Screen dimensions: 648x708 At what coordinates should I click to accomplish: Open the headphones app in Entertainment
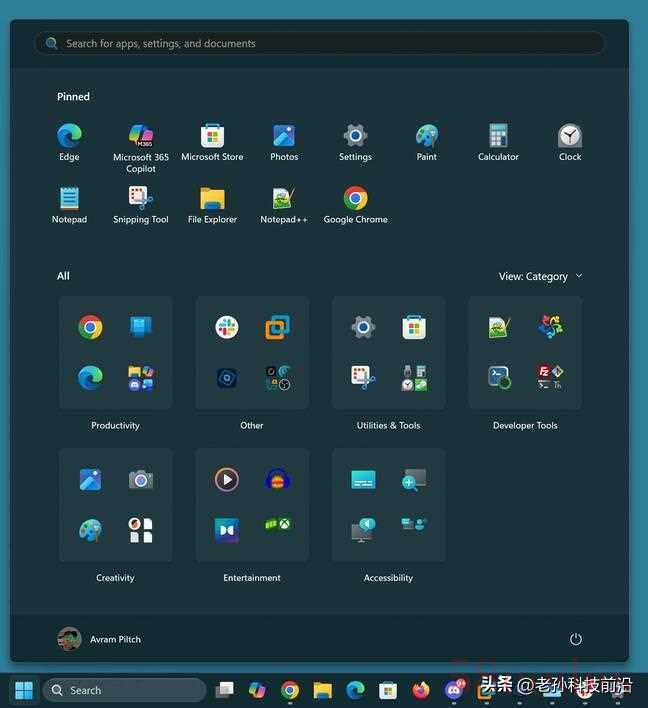point(277,480)
